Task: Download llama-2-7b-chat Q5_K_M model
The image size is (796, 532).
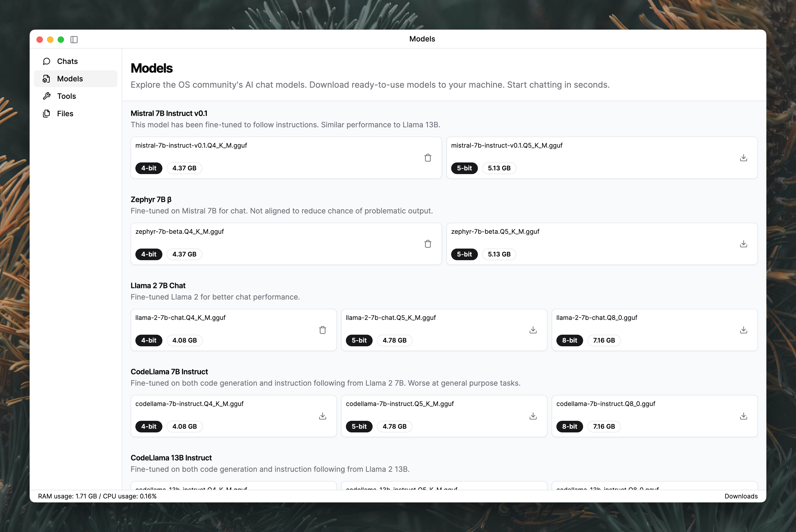Action: pos(533,330)
